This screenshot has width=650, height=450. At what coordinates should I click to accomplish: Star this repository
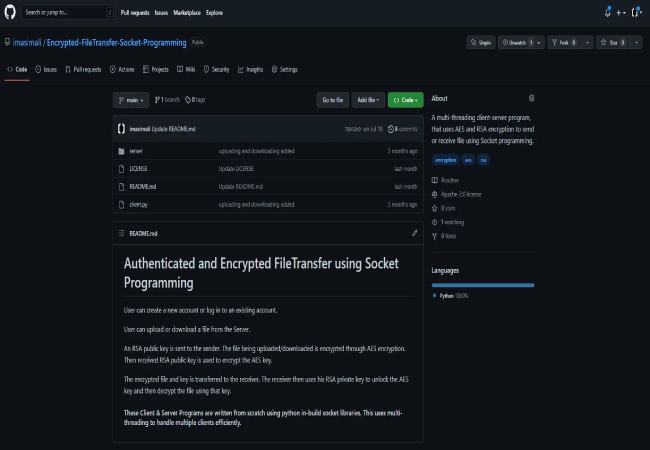pos(613,42)
